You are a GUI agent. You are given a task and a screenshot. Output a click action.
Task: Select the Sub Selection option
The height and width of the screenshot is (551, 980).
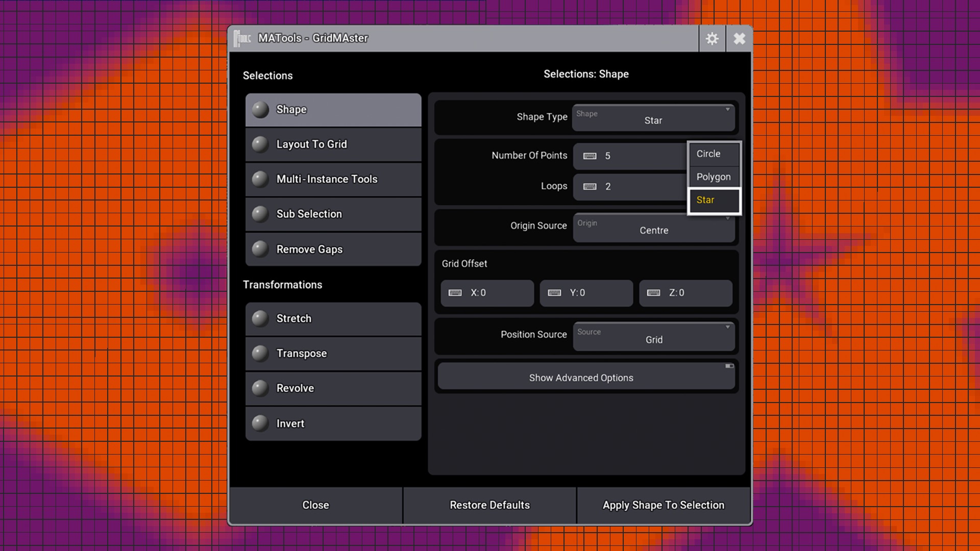333,214
